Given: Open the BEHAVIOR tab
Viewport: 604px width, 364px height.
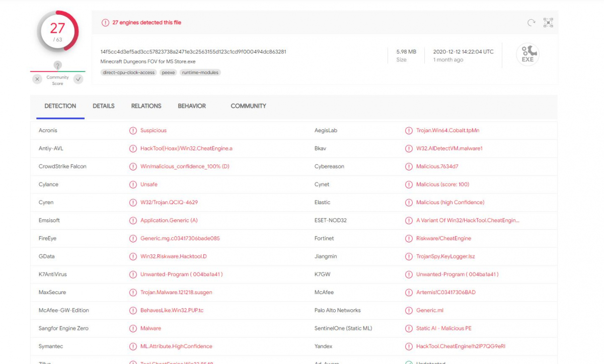Looking at the screenshot, I should (192, 106).
